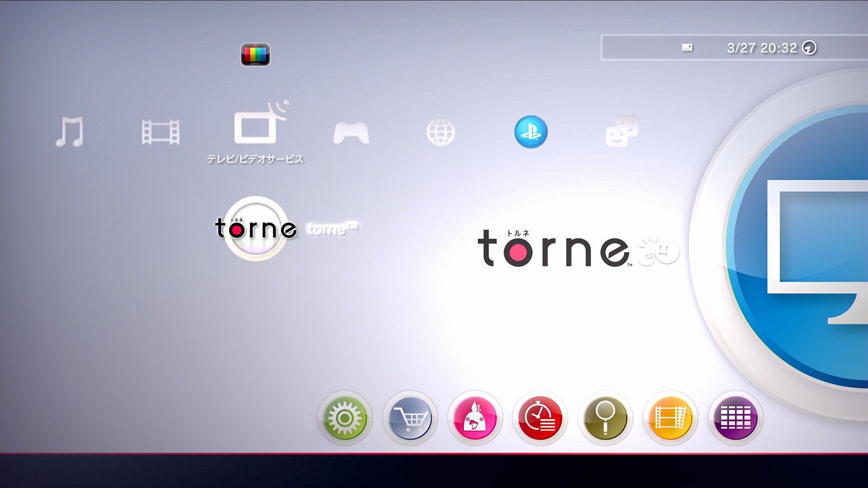Click the colorful TV app icon
The width and height of the screenshot is (868, 488).
(x=255, y=55)
